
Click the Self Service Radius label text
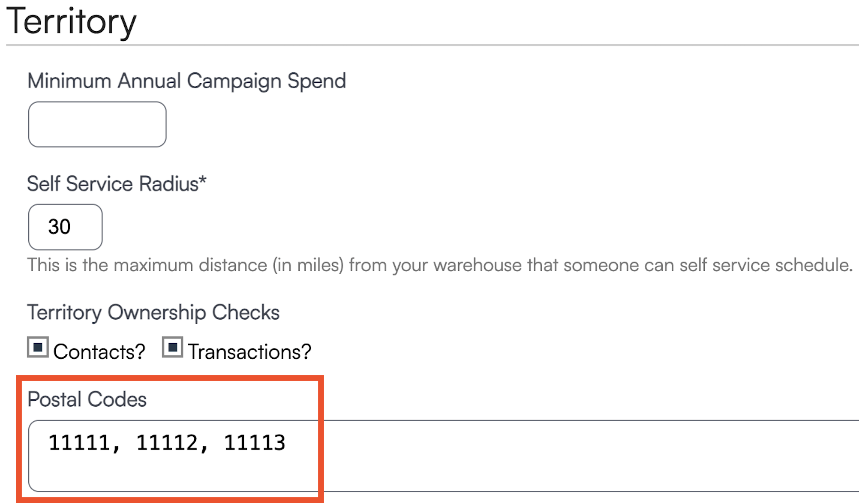coord(112,184)
